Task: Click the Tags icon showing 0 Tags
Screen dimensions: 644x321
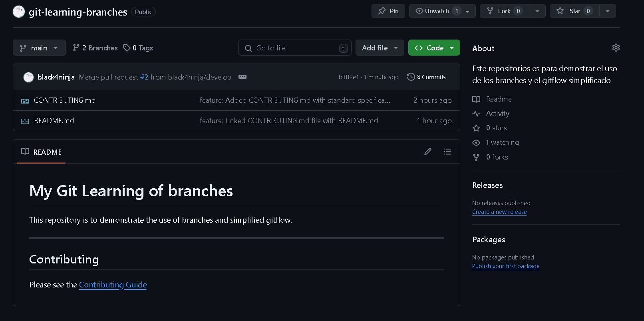Action: click(127, 48)
